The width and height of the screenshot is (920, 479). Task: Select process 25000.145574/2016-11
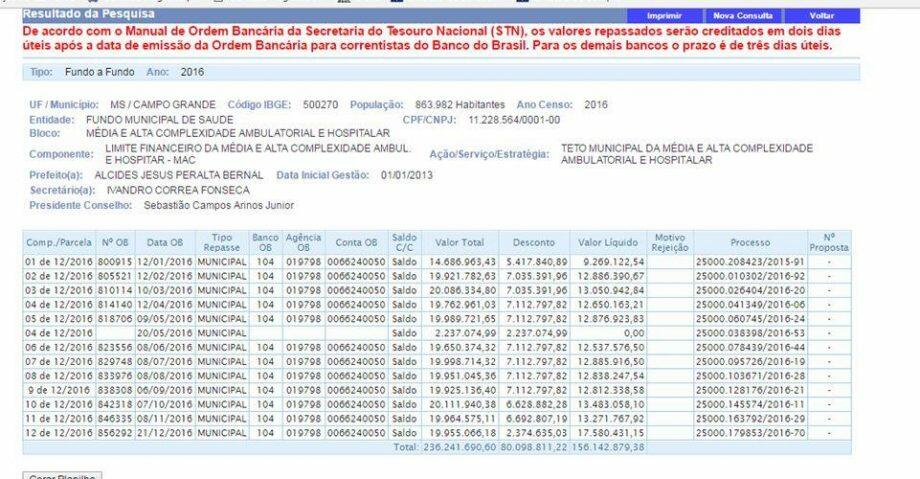click(x=750, y=404)
